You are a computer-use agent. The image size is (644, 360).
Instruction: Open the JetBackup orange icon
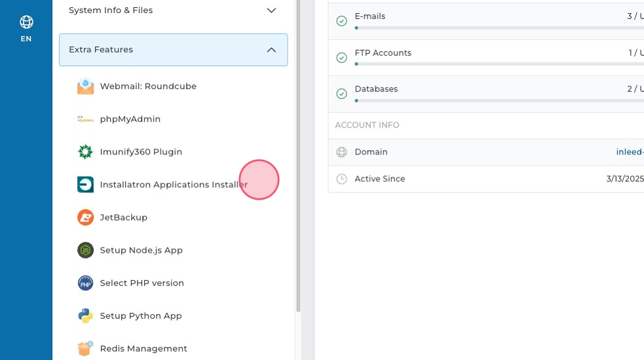[x=85, y=217]
